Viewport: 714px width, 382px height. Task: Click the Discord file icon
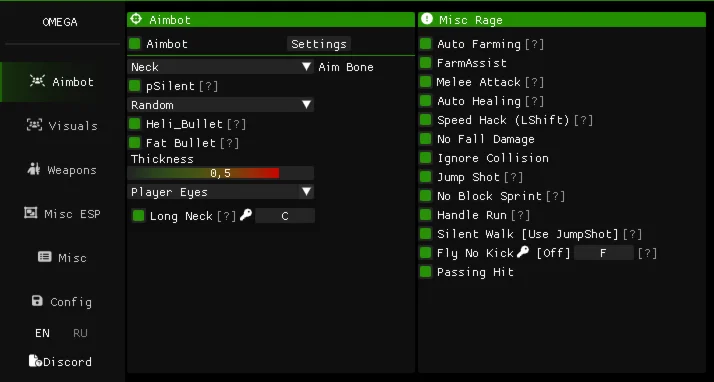tap(35, 361)
